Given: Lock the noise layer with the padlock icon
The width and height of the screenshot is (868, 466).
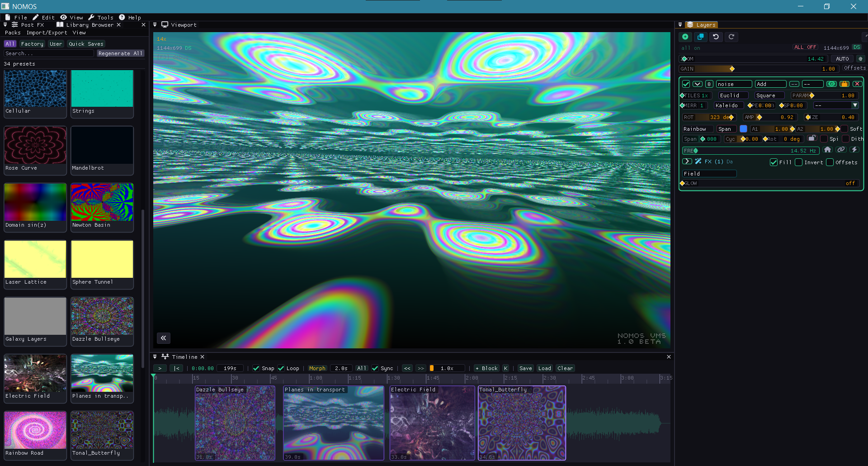Looking at the screenshot, I should click(x=844, y=84).
